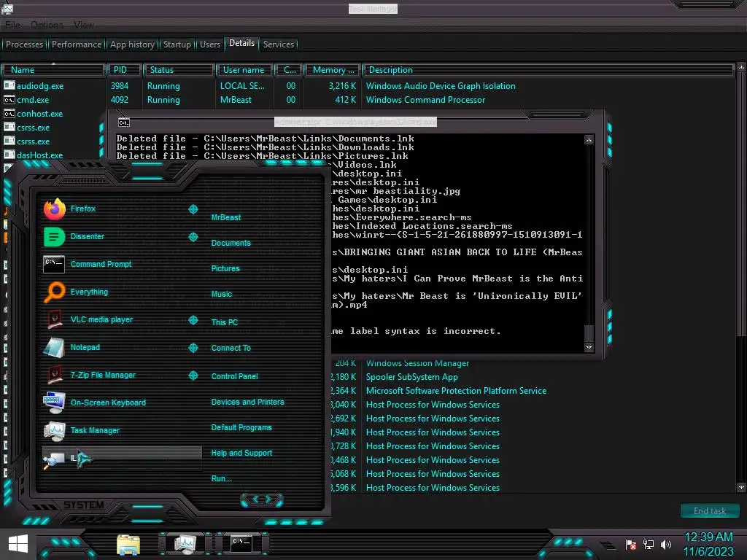This screenshot has height=560, width=747.
Task: Launch 7-Zip File Manager icon
Action: tap(54, 375)
